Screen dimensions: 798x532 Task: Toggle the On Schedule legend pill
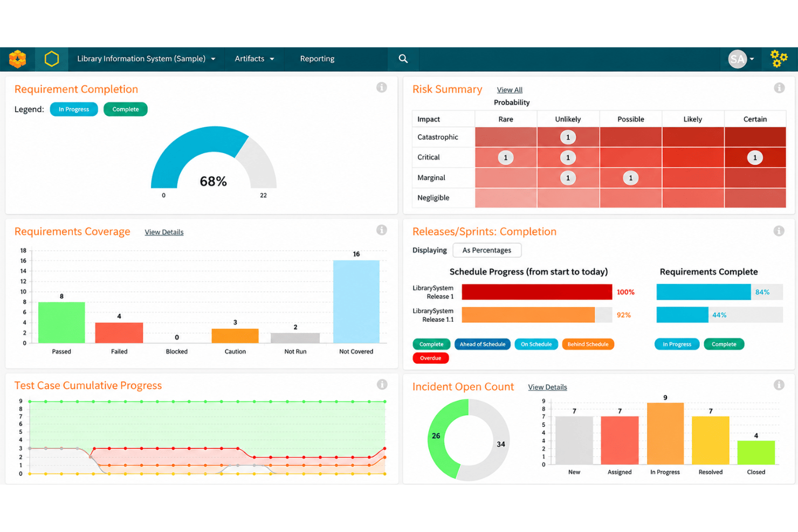pyautogui.click(x=536, y=344)
